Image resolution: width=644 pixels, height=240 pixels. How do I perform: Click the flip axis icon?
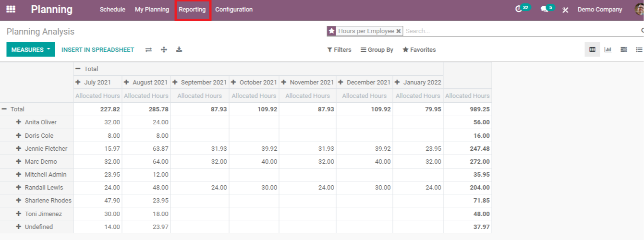tap(149, 49)
